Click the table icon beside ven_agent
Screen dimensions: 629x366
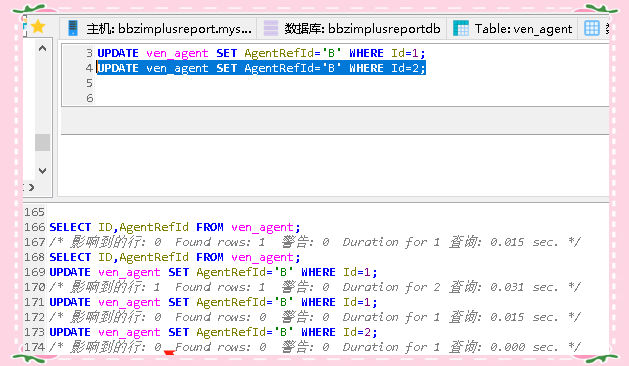click(x=461, y=28)
